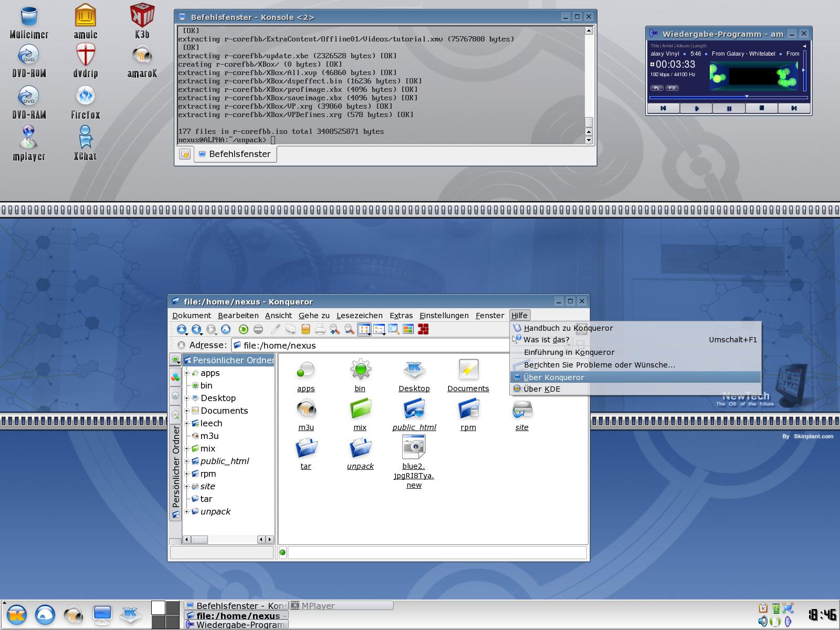Toggle the PL playlist button in player
Viewport: 840px width, 630px height.
(x=657, y=88)
